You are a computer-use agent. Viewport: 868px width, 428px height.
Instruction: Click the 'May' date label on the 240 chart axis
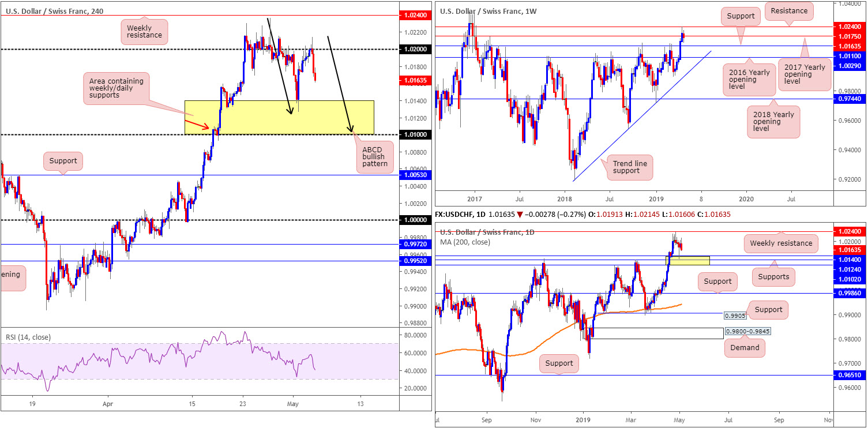[x=293, y=404]
